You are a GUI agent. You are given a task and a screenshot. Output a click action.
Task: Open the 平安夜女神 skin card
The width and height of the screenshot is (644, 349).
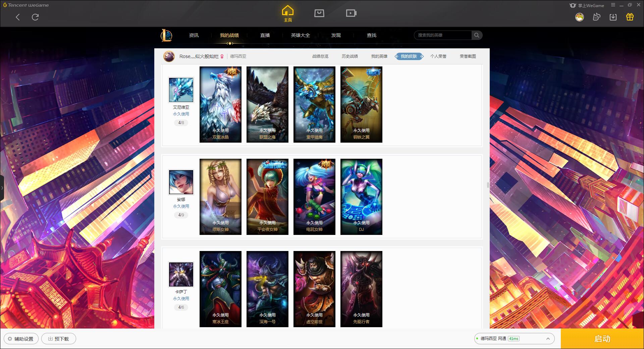click(267, 197)
